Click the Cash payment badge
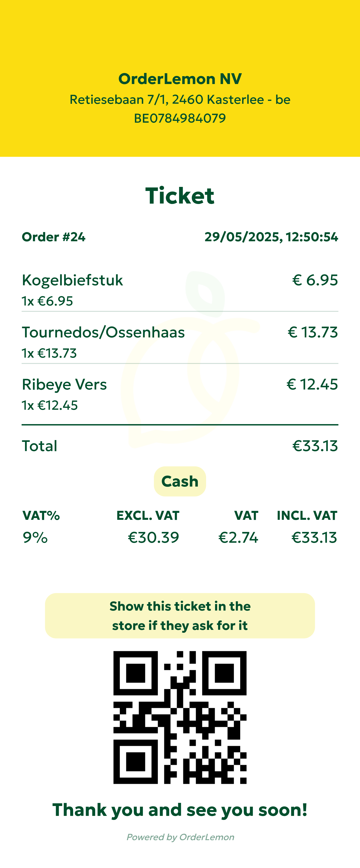This screenshot has height=868, width=360. tap(180, 481)
